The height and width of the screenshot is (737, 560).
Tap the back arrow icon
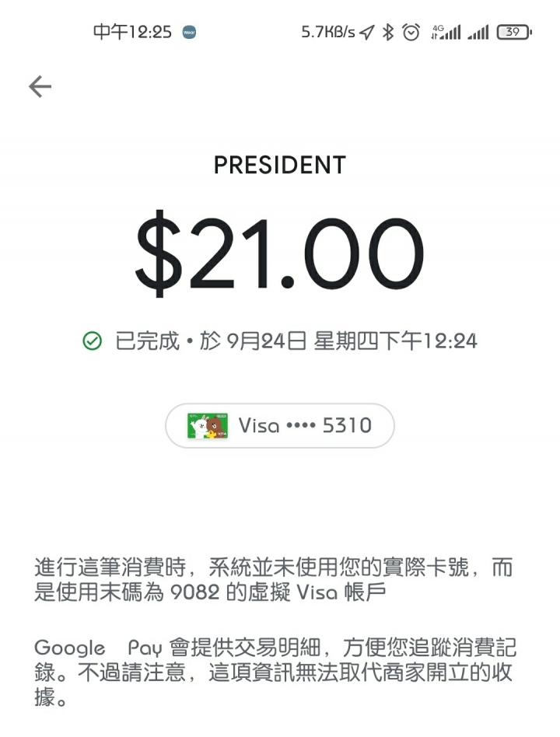pos(40,86)
